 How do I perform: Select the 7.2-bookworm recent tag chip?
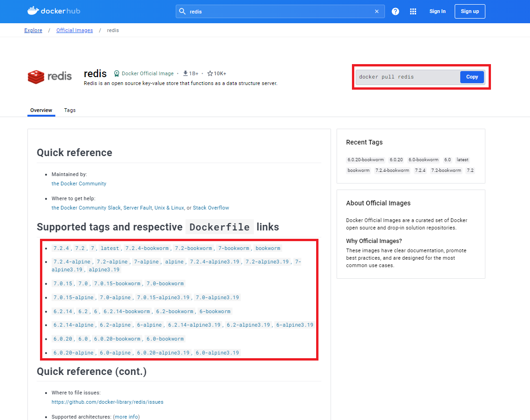pyautogui.click(x=446, y=171)
